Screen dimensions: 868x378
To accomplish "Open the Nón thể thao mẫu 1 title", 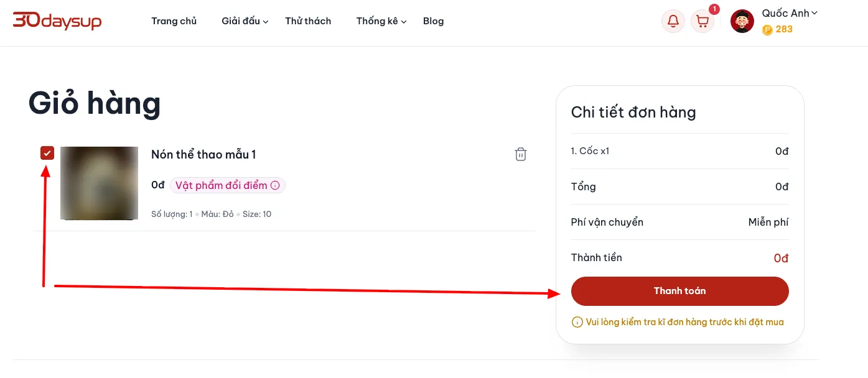I will (203, 154).
